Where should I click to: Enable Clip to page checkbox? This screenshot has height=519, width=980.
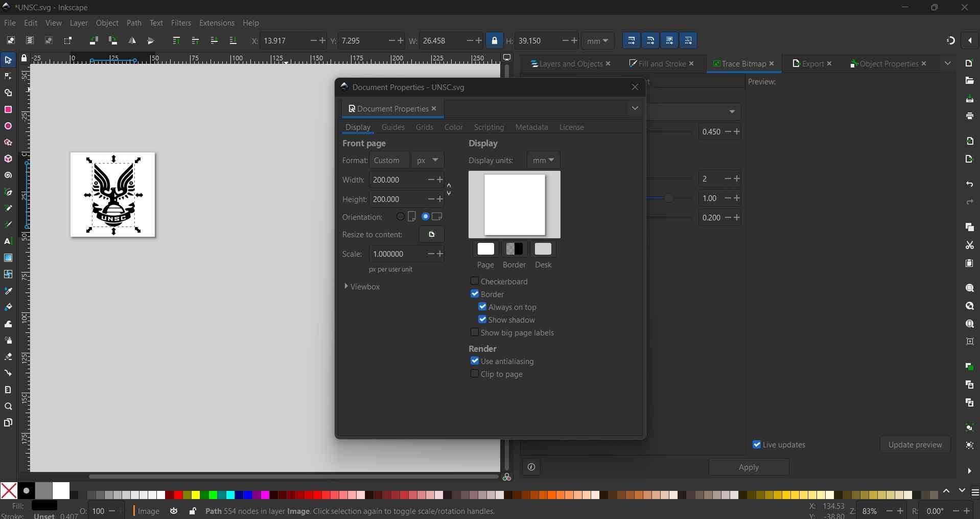[475, 374]
